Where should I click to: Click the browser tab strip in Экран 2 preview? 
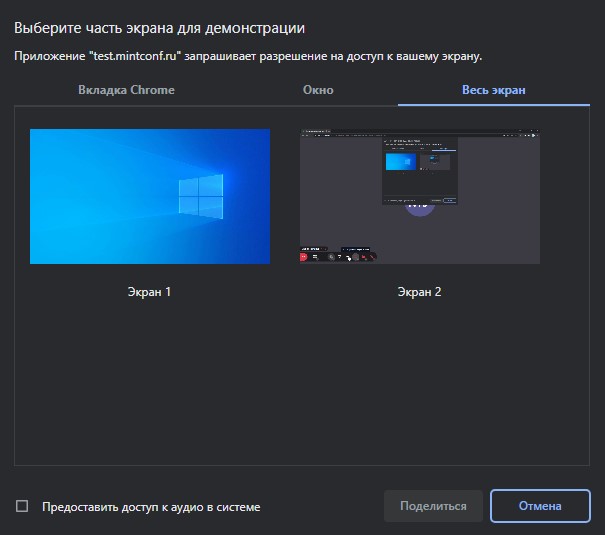coord(330,132)
